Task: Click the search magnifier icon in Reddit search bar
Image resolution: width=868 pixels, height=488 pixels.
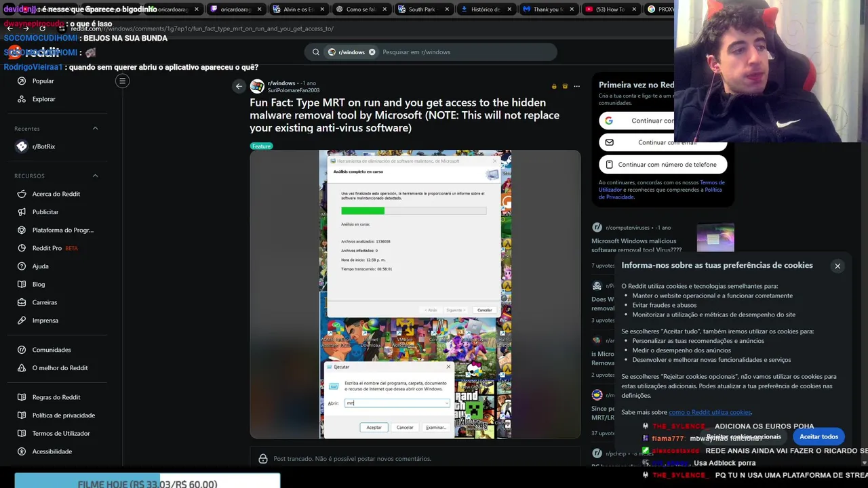Action: (x=316, y=52)
